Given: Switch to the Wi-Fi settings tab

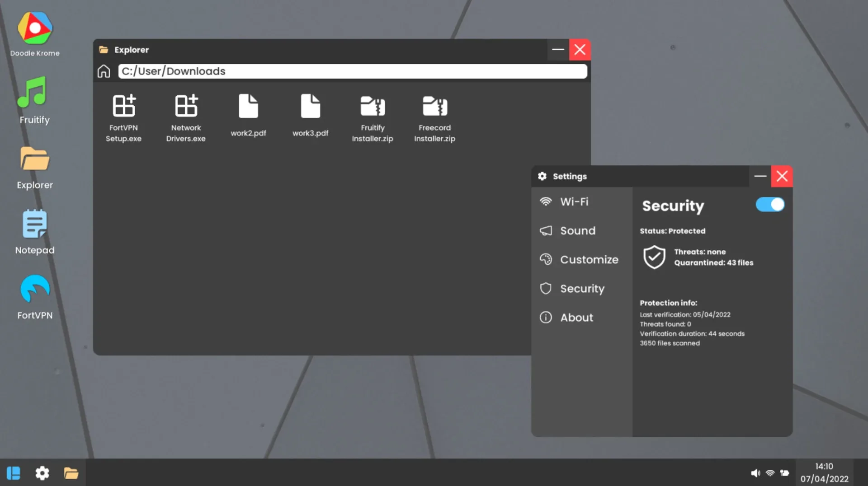Looking at the screenshot, I should 574,202.
